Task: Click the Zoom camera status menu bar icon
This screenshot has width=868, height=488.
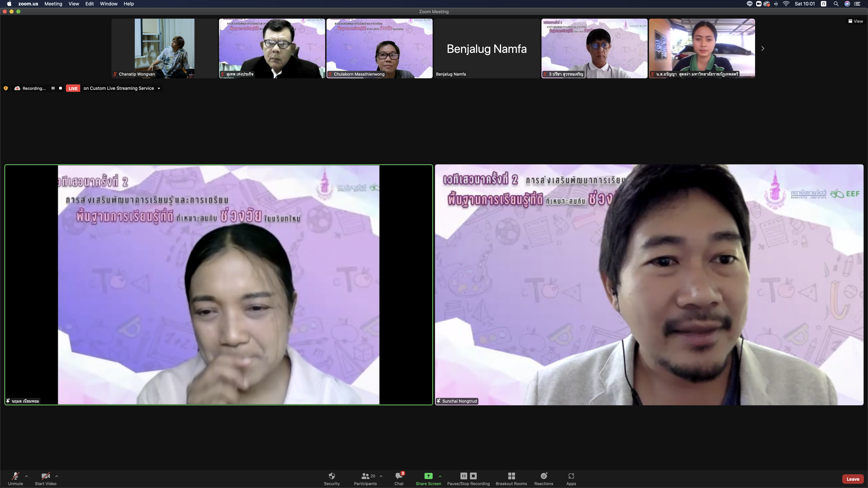Action: click(758, 4)
